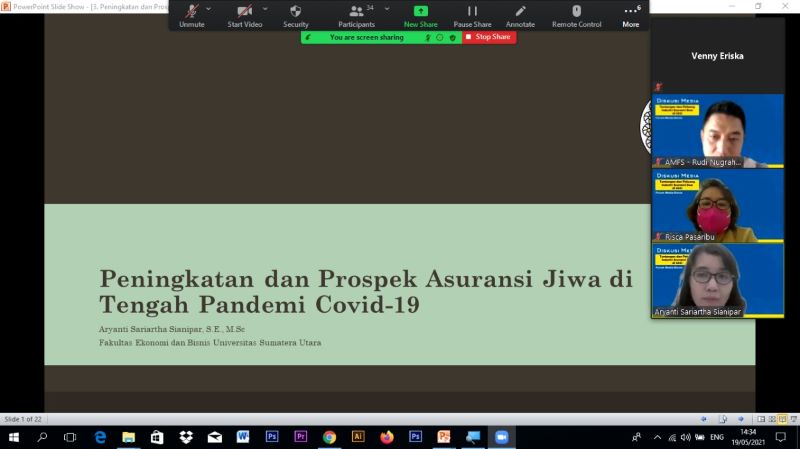
Task: Click the microphone status icon in share bar
Action: 428,38
